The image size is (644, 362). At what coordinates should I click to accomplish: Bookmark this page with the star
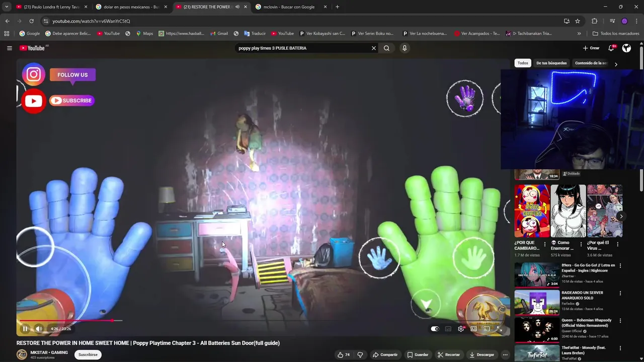[x=578, y=21]
